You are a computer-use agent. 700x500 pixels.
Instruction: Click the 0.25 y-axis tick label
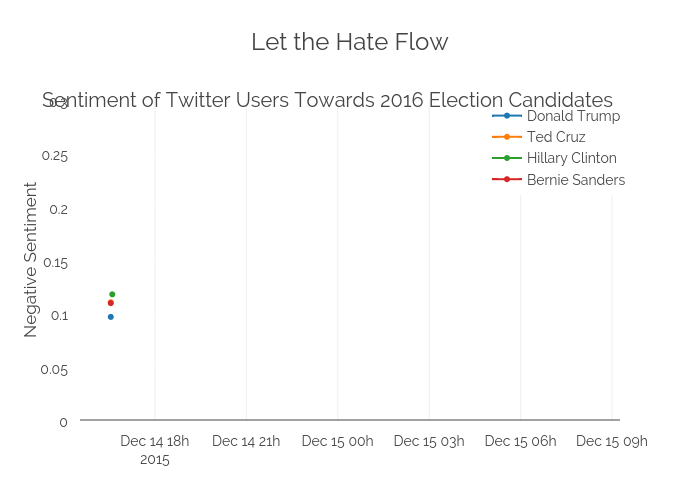click(x=55, y=156)
